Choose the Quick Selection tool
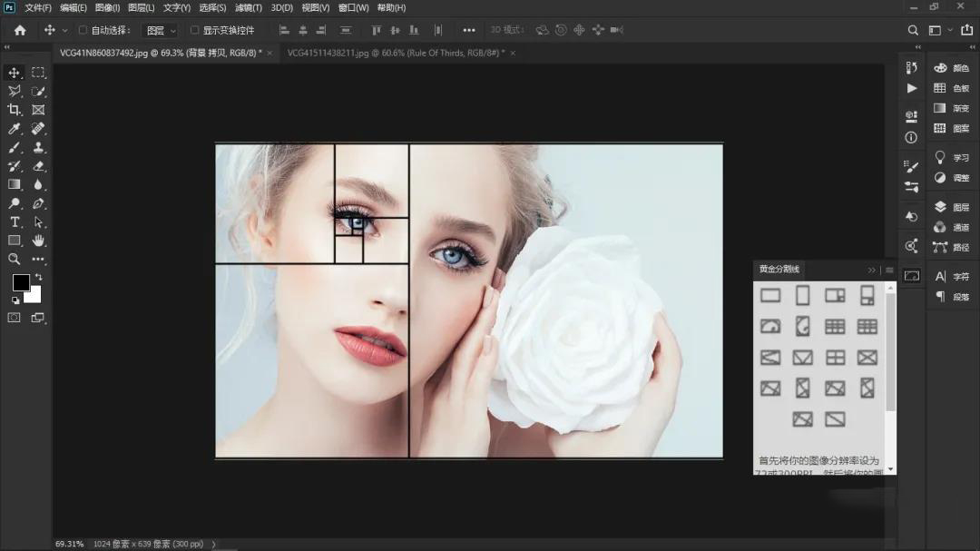980x551 pixels. [x=38, y=92]
